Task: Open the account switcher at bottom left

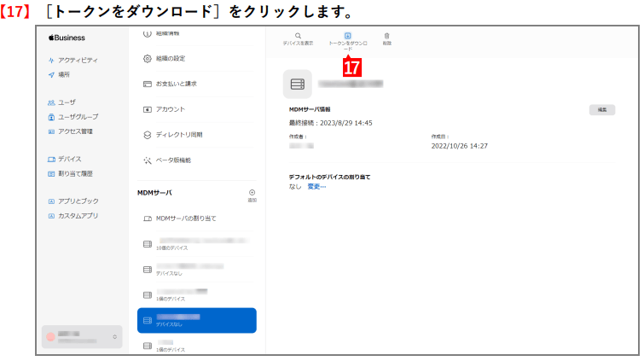Action: [82, 337]
